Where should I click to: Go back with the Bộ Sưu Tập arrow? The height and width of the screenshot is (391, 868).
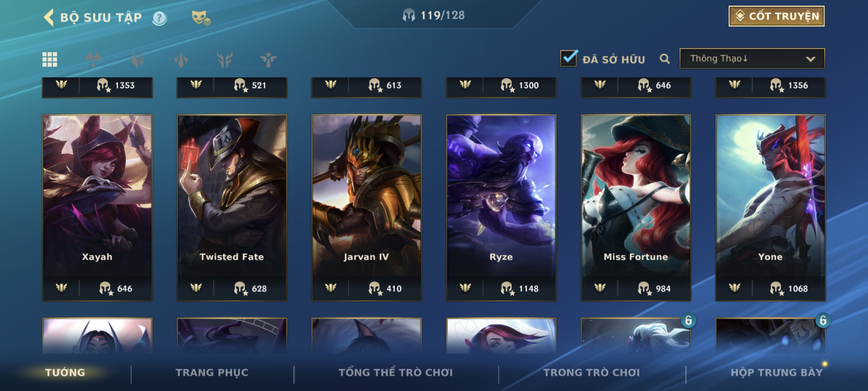(49, 17)
